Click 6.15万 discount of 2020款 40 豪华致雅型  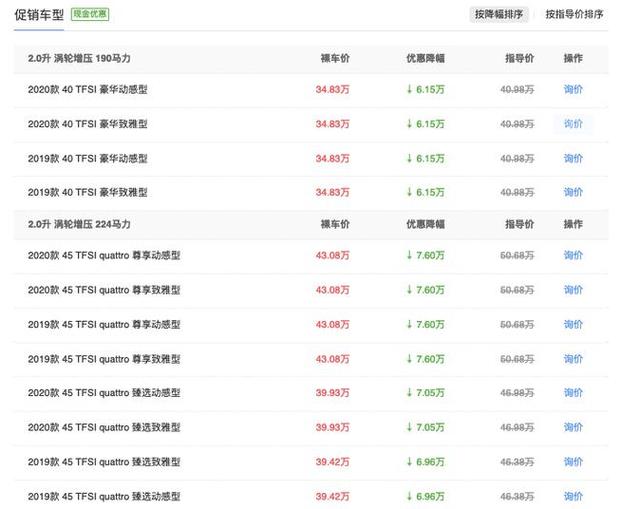pos(425,124)
